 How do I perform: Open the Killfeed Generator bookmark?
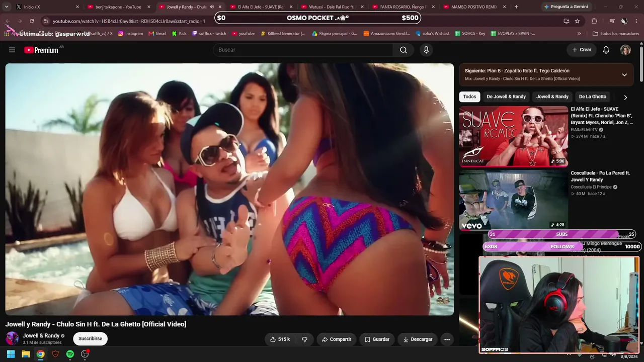coord(283,34)
